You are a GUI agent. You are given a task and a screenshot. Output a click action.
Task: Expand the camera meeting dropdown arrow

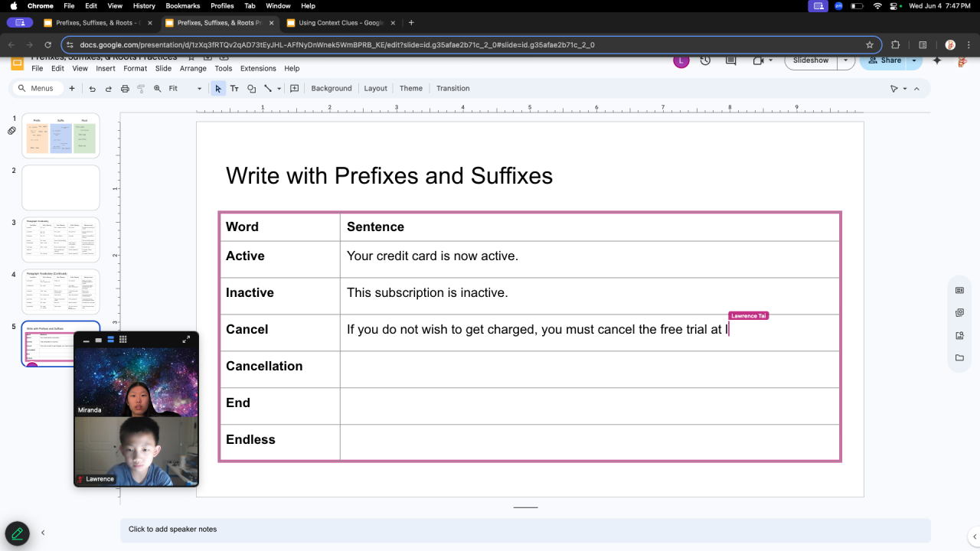click(771, 60)
